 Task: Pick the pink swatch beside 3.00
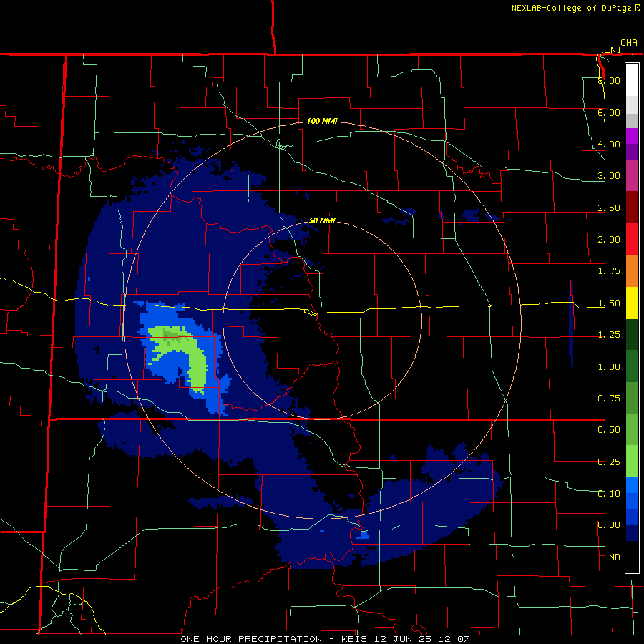(632, 176)
